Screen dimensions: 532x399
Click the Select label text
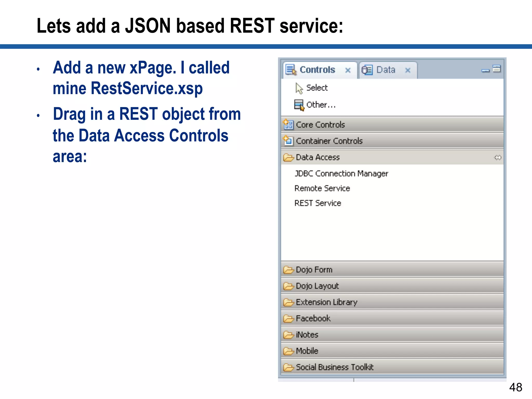pyautogui.click(x=317, y=88)
